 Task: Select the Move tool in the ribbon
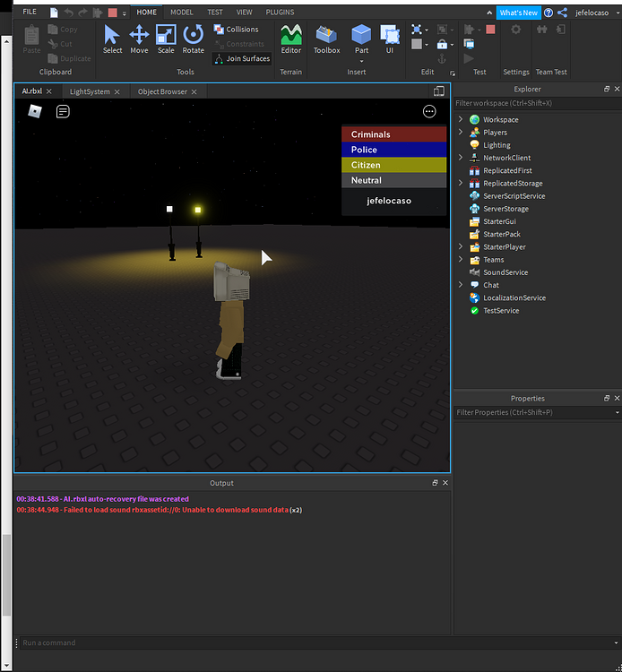click(139, 39)
